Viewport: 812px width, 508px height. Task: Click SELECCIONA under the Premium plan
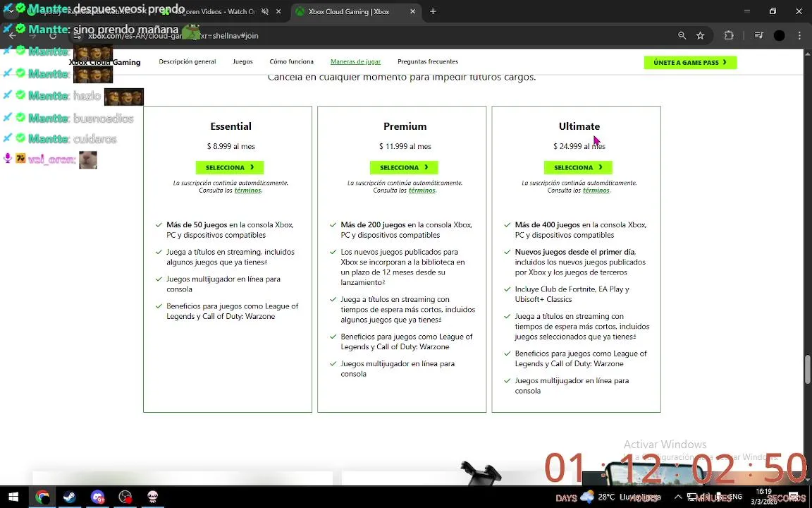tap(403, 167)
